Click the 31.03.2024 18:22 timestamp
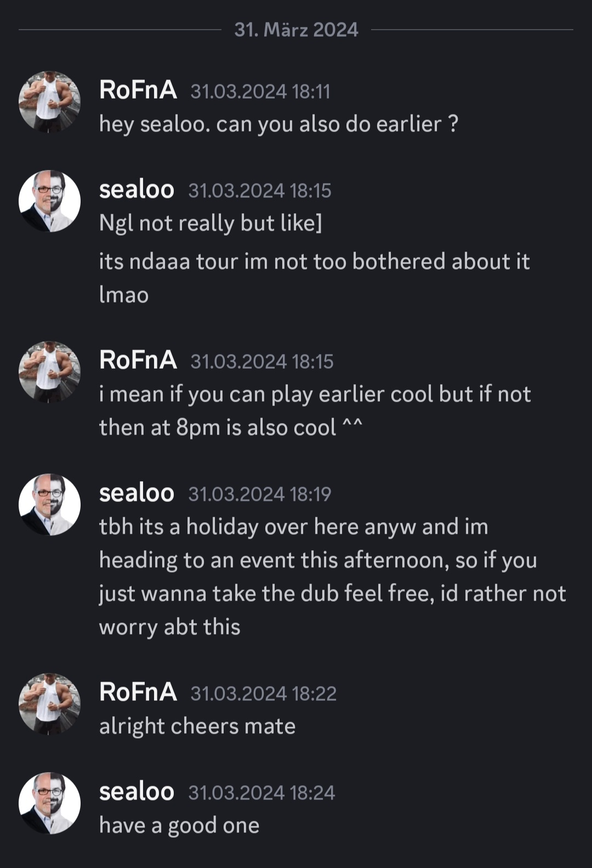Screen dimensions: 592x868 click(263, 694)
